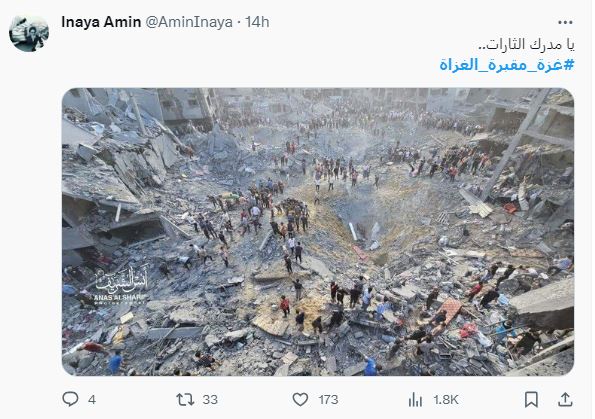Click the 14h timestamp
Viewport: 595px width, 419px height.
coord(257,22)
